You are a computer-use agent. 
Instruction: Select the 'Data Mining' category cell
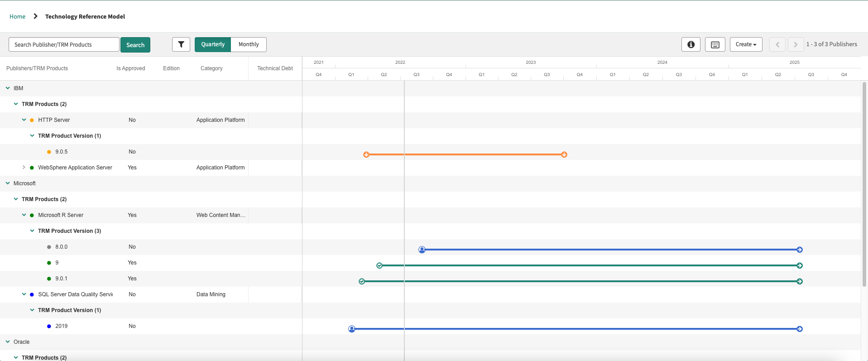click(211, 294)
